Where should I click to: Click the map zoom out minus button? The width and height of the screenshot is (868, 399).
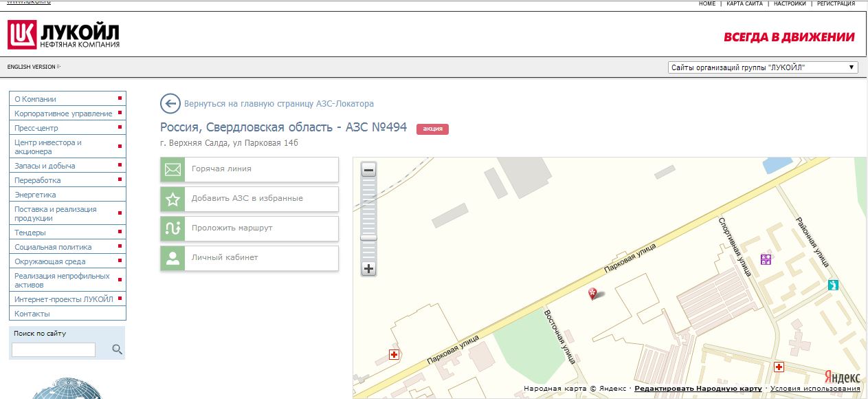369,170
